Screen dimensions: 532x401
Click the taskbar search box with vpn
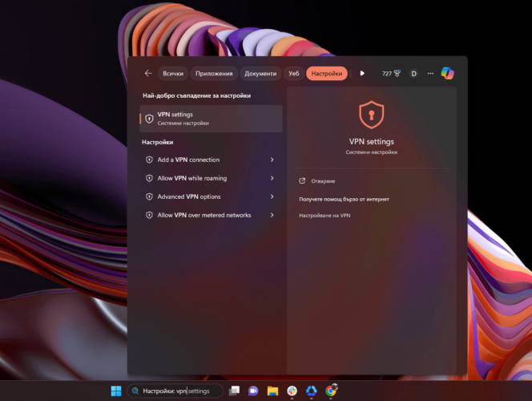coord(175,391)
